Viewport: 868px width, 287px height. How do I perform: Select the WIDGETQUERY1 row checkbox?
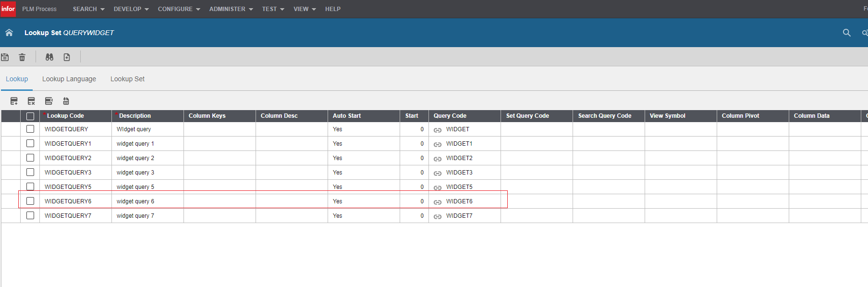click(30, 143)
